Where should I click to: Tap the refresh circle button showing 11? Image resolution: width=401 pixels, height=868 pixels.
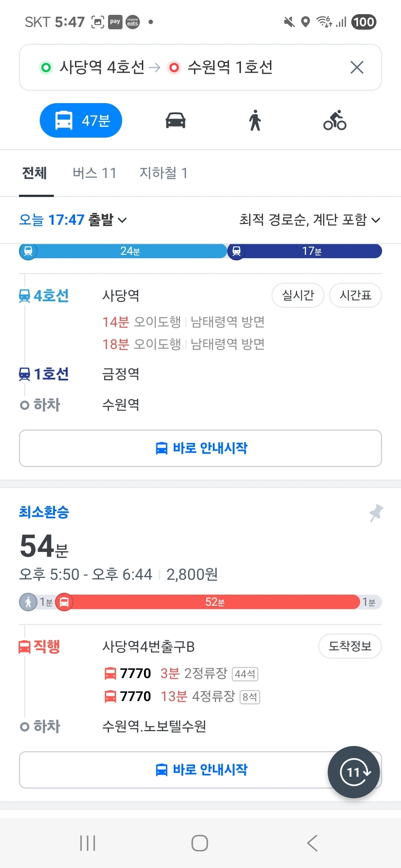tap(353, 772)
